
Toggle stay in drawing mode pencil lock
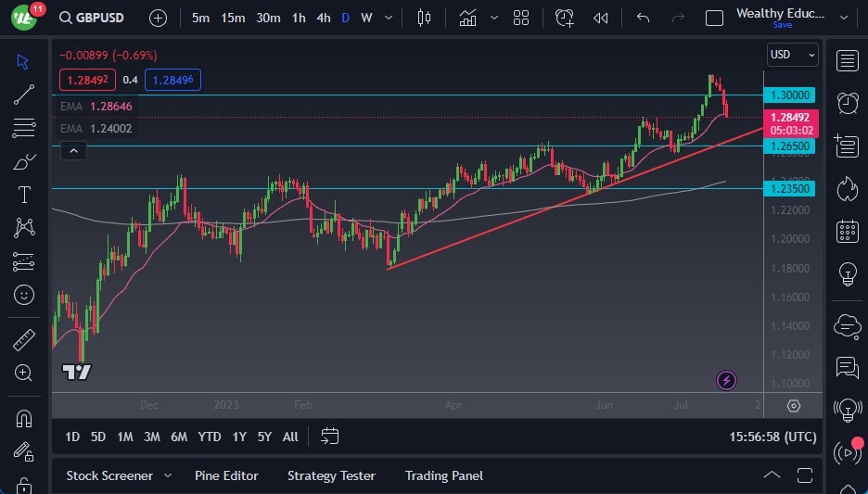[24, 452]
